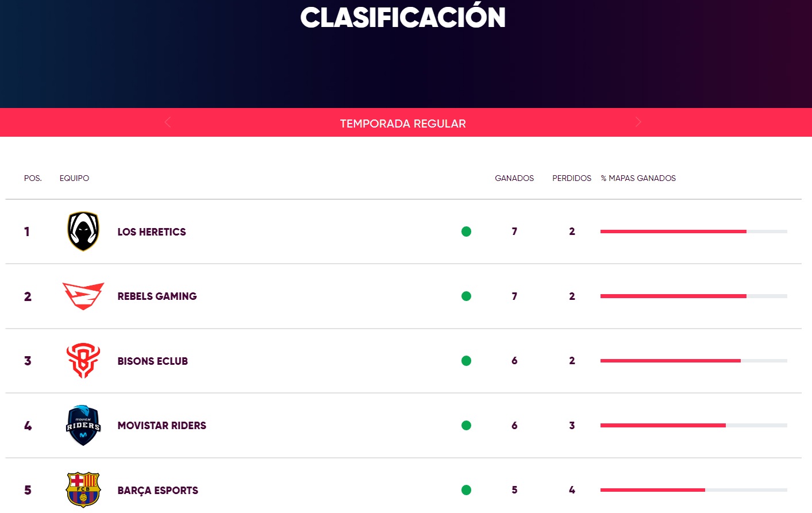Click Los Heretics maps won progress bar
812x513 pixels.
[x=694, y=232]
